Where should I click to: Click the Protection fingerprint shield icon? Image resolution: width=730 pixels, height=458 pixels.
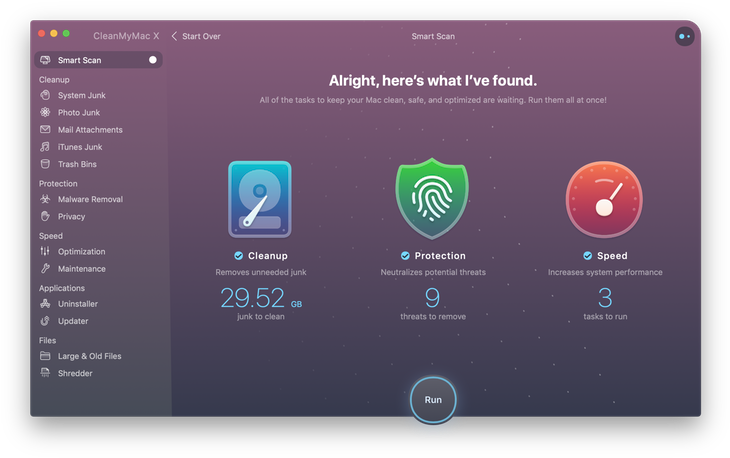[433, 199]
